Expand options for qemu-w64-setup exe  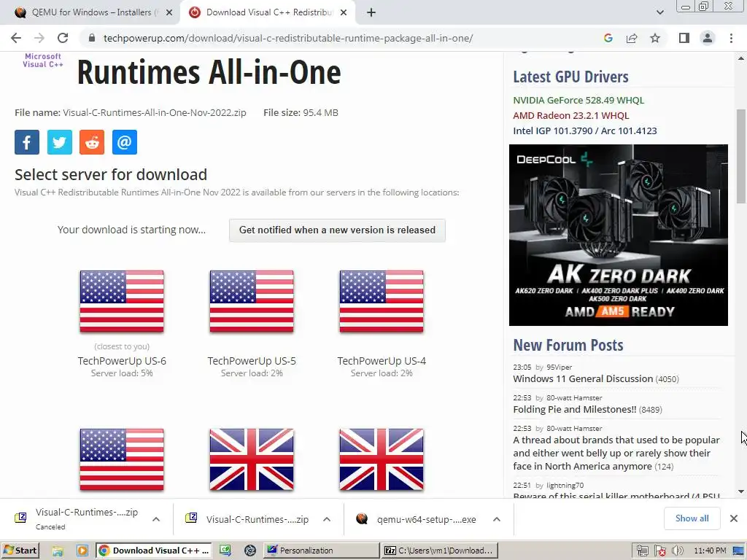[x=496, y=519]
